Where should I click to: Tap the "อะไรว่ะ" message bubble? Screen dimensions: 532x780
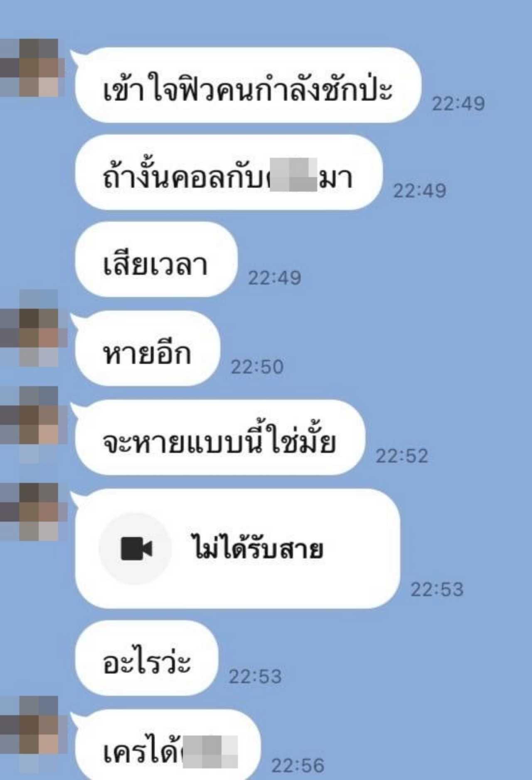[146, 658]
